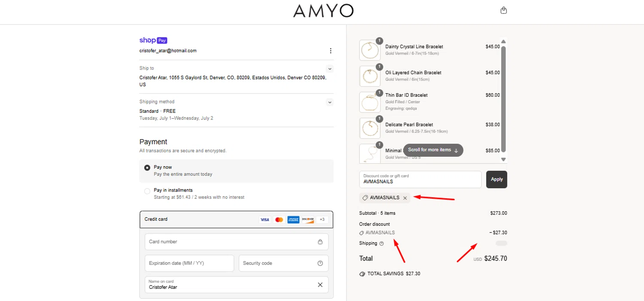Click the Security code field
644x301 pixels.
click(x=283, y=263)
